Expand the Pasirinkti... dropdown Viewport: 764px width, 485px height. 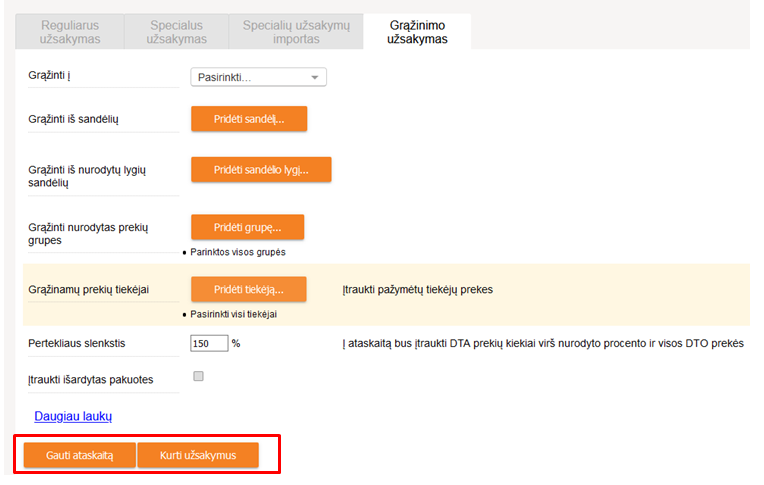pyautogui.click(x=258, y=77)
